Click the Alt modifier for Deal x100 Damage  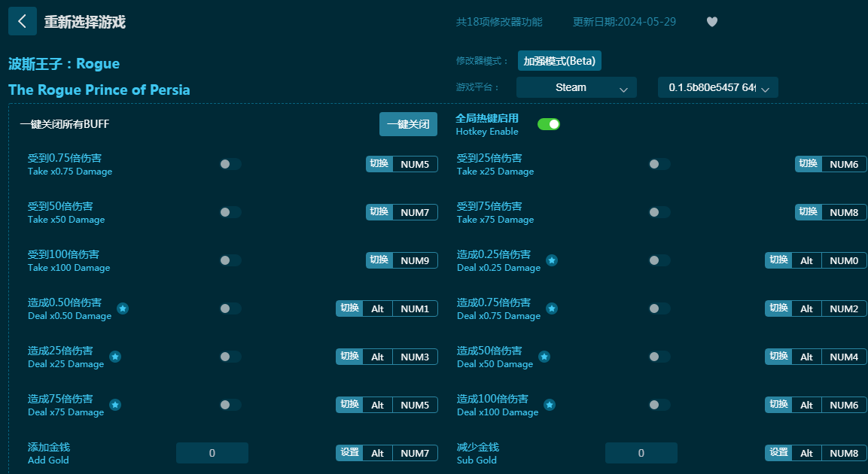[x=806, y=405]
